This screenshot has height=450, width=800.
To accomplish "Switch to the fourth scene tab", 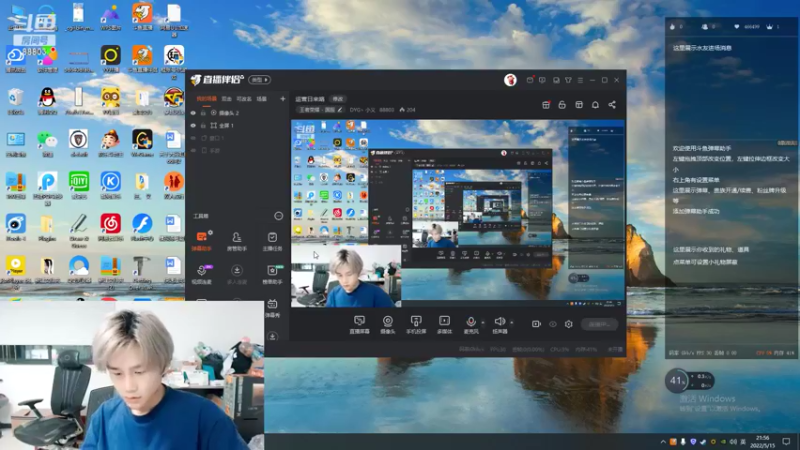I will pyautogui.click(x=261, y=99).
